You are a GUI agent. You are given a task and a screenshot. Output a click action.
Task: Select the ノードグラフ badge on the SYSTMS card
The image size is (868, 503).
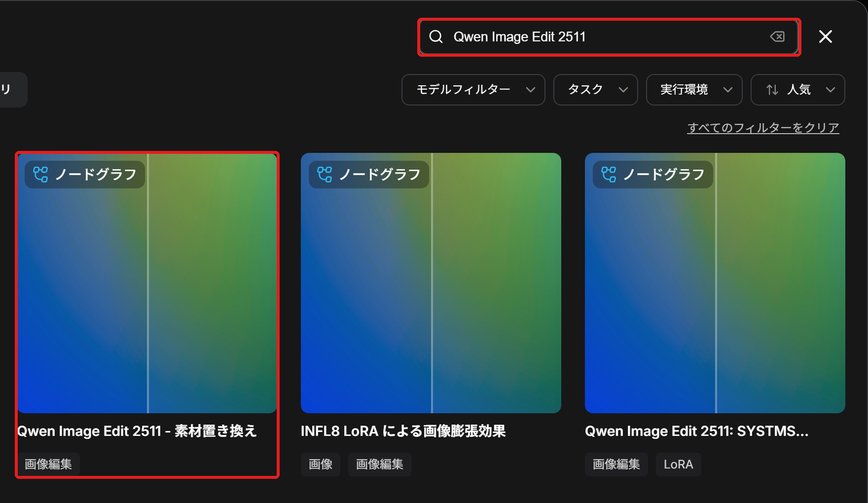(x=653, y=174)
